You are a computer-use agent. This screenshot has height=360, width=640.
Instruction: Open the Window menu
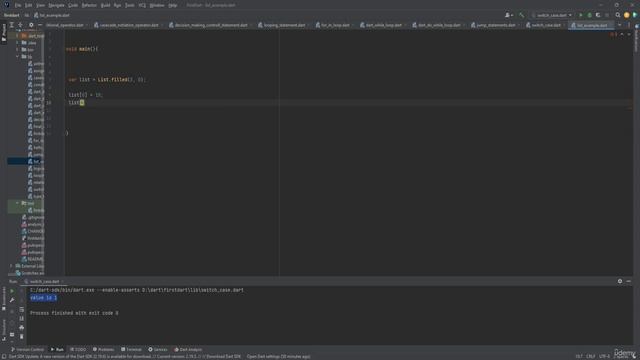point(157,5)
